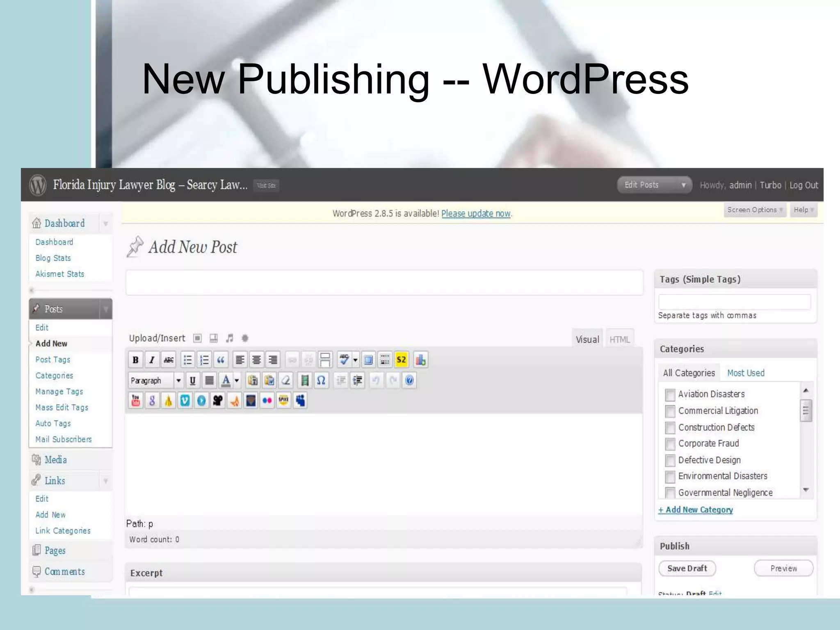Remove formatting with the eraser icon
840x630 pixels.
tap(286, 381)
